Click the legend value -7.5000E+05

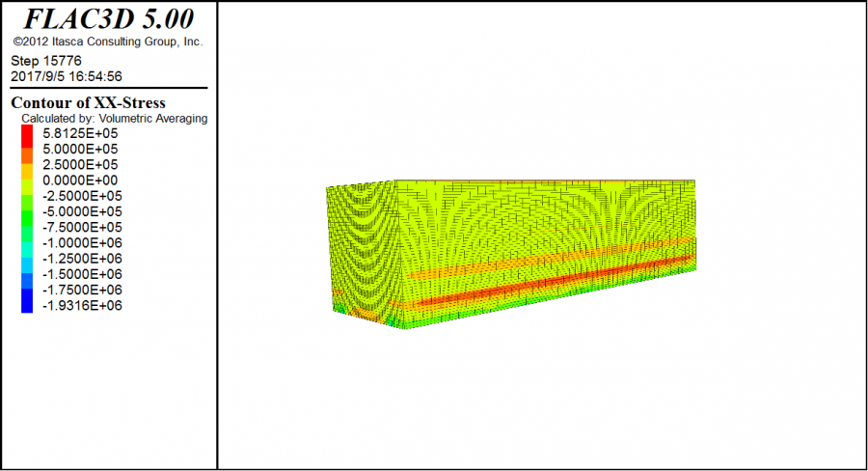point(82,227)
